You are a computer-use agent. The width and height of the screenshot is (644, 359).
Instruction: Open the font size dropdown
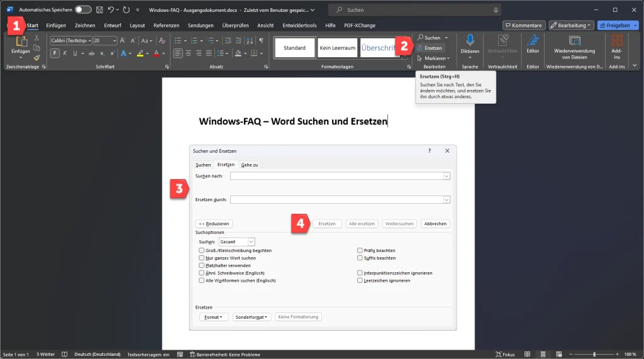[114, 40]
